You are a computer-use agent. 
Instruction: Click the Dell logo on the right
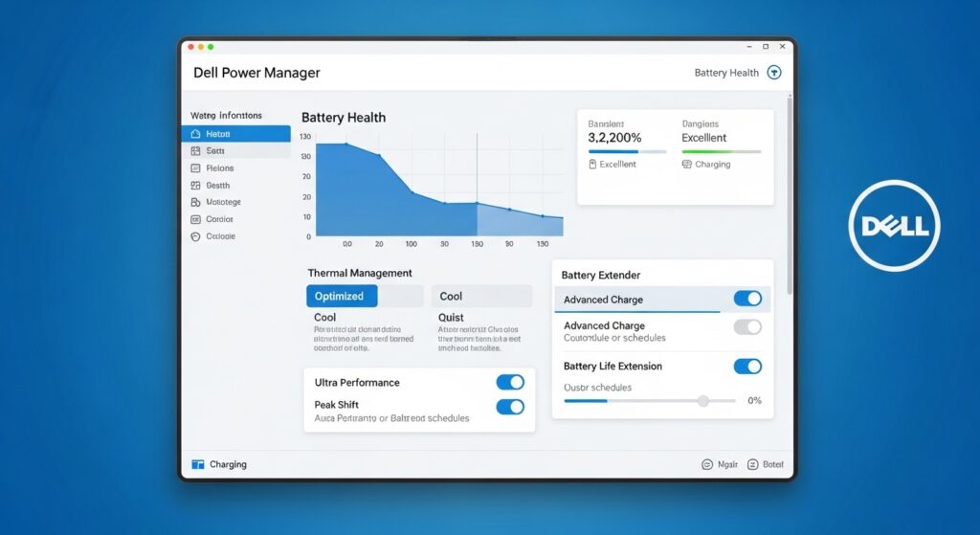[895, 226]
